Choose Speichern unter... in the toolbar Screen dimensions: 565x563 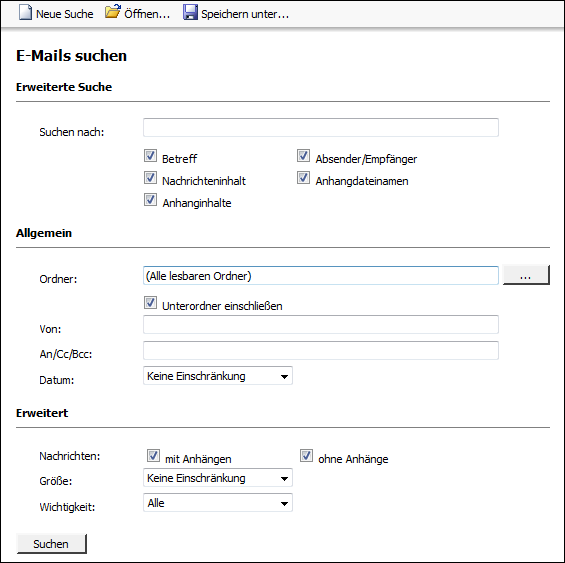(x=236, y=14)
